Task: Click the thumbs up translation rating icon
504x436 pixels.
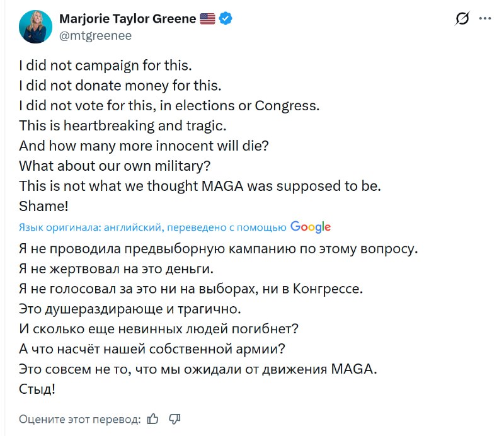Action: click(152, 418)
